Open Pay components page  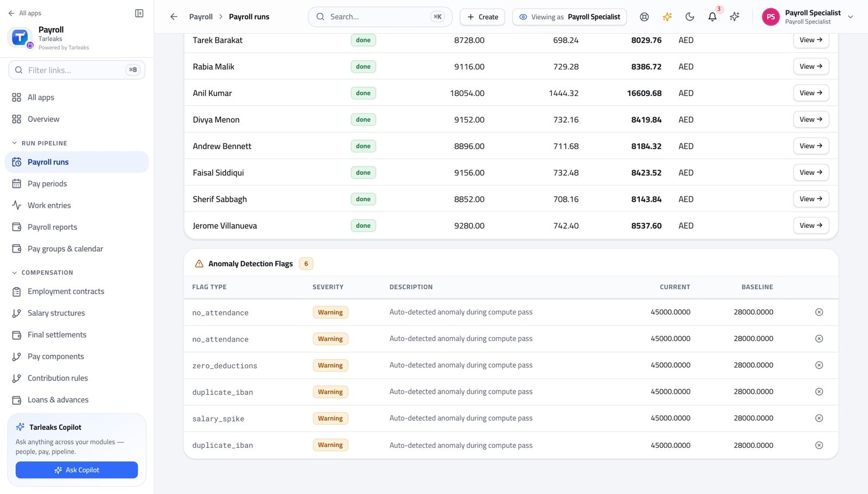click(76, 356)
